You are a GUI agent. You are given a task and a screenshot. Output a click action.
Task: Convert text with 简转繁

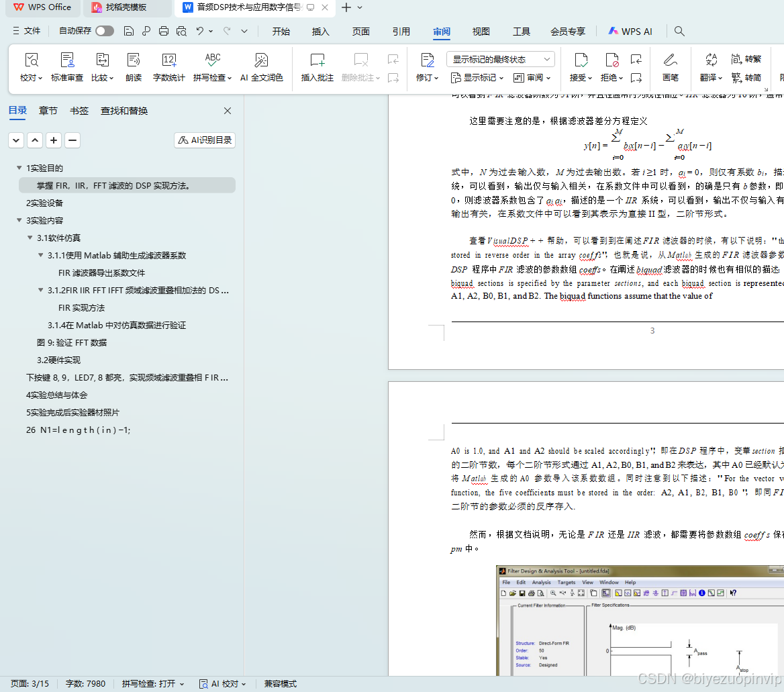(746, 59)
